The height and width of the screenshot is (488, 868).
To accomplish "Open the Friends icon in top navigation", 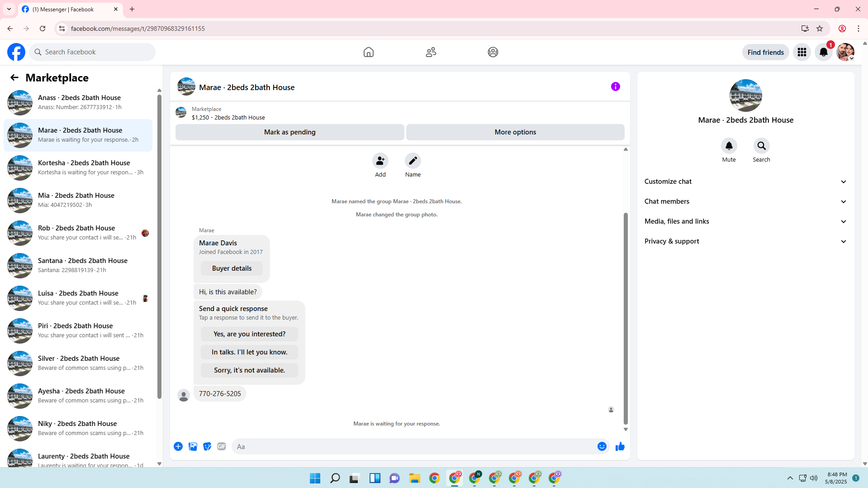I will tap(431, 52).
